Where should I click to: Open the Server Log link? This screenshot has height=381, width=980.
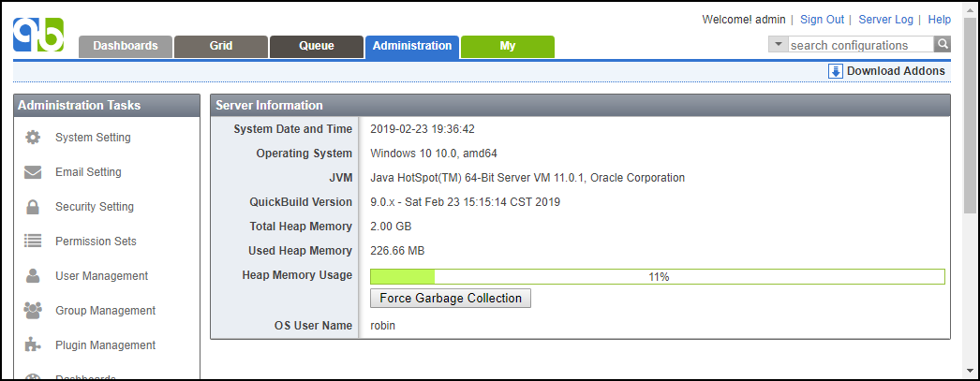[x=885, y=20]
